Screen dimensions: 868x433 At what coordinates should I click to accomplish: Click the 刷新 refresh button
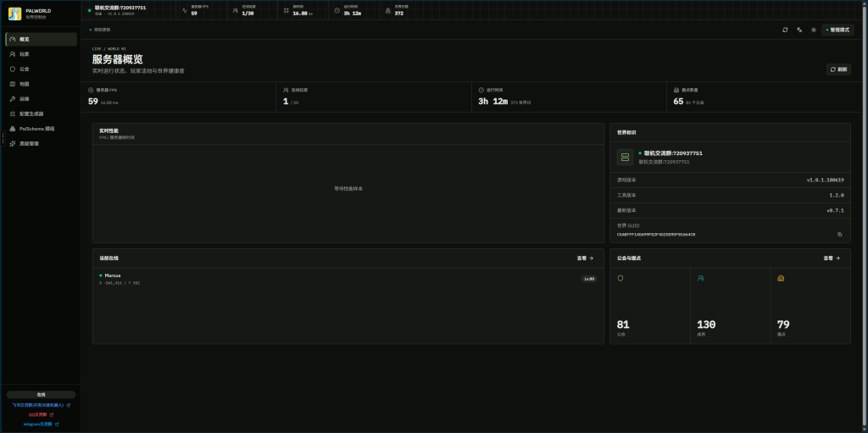(838, 69)
